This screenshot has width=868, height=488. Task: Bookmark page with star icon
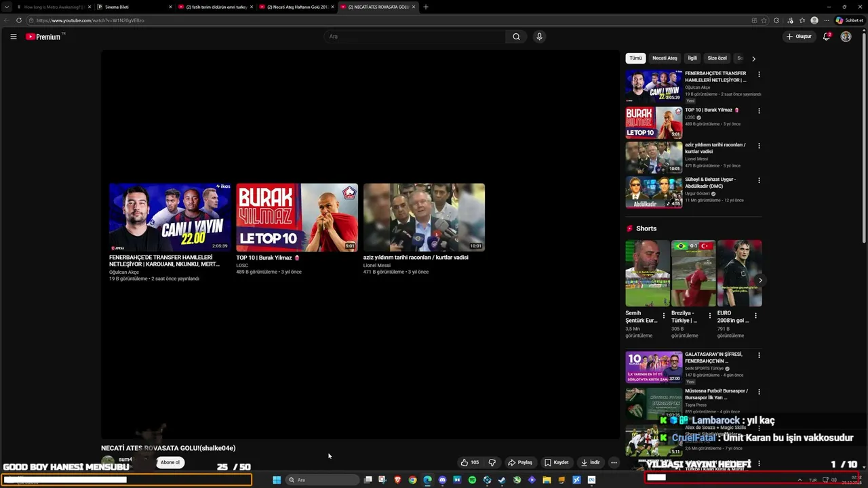click(x=764, y=20)
